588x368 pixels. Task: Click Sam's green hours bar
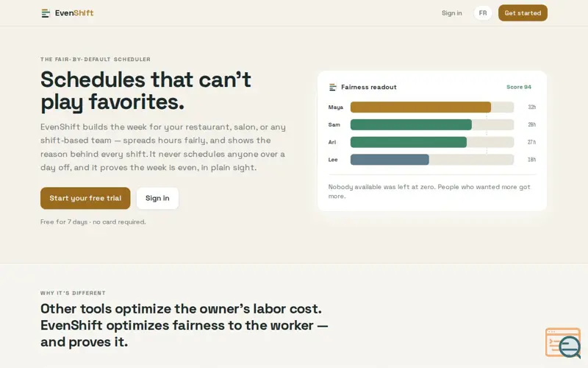pyautogui.click(x=411, y=124)
